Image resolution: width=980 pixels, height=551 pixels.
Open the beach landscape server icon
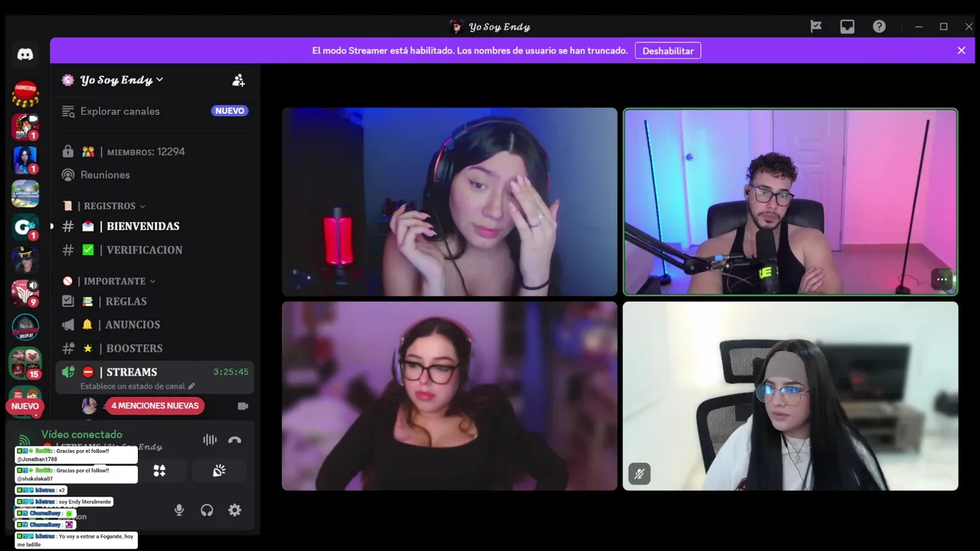point(25,194)
